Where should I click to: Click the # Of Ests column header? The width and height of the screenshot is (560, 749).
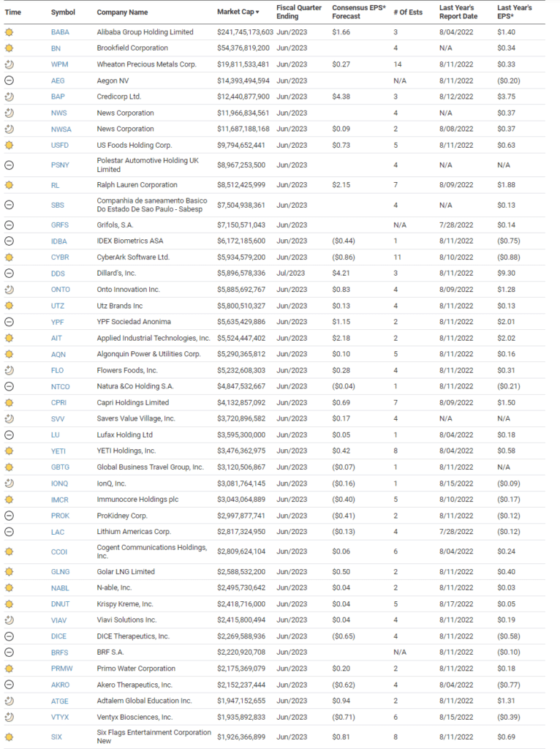coord(408,12)
